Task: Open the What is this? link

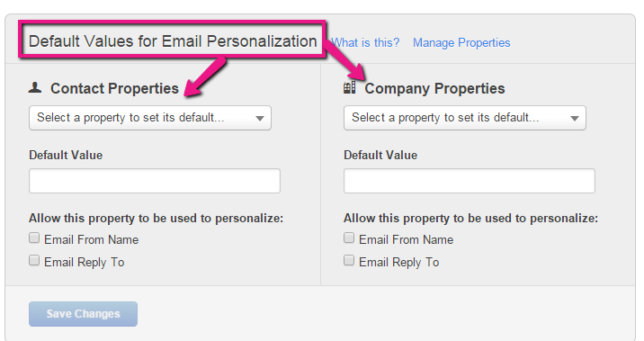Action: [x=365, y=42]
